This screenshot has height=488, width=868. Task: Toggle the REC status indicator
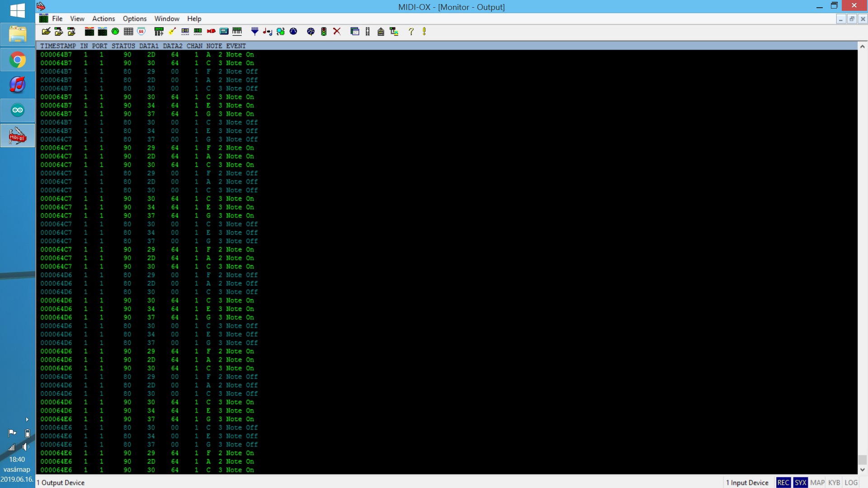point(783,482)
